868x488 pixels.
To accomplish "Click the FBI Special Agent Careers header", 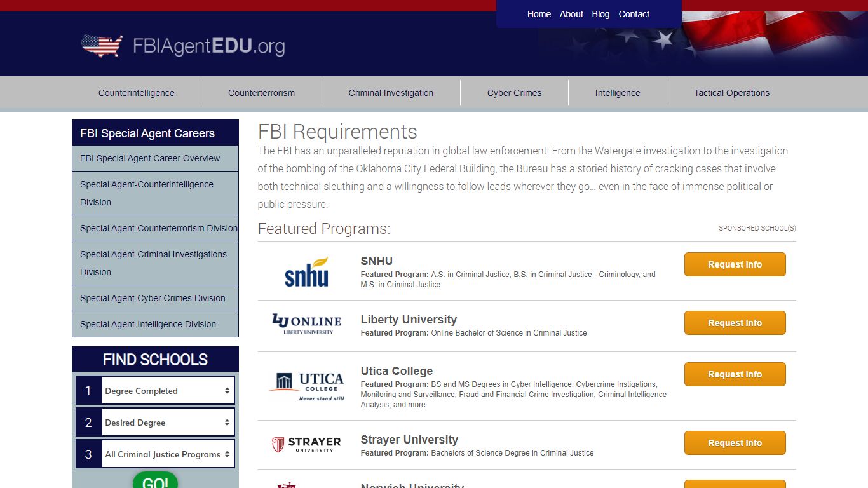I will (x=155, y=133).
